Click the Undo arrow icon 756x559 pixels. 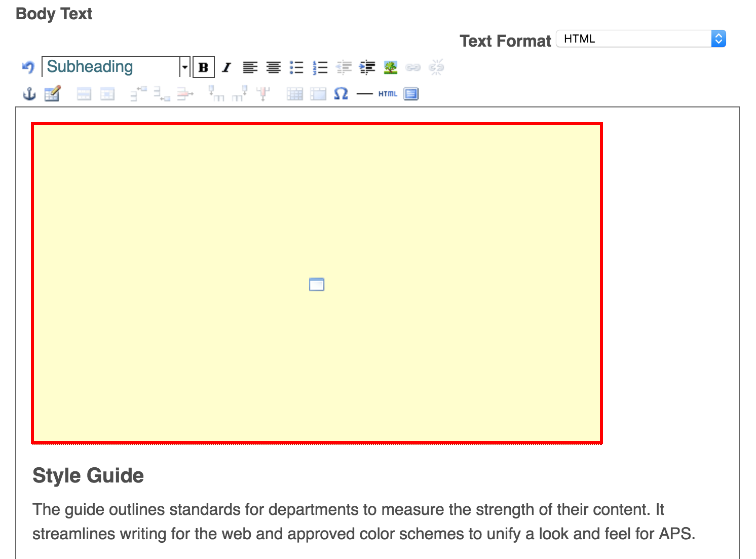[x=28, y=67]
